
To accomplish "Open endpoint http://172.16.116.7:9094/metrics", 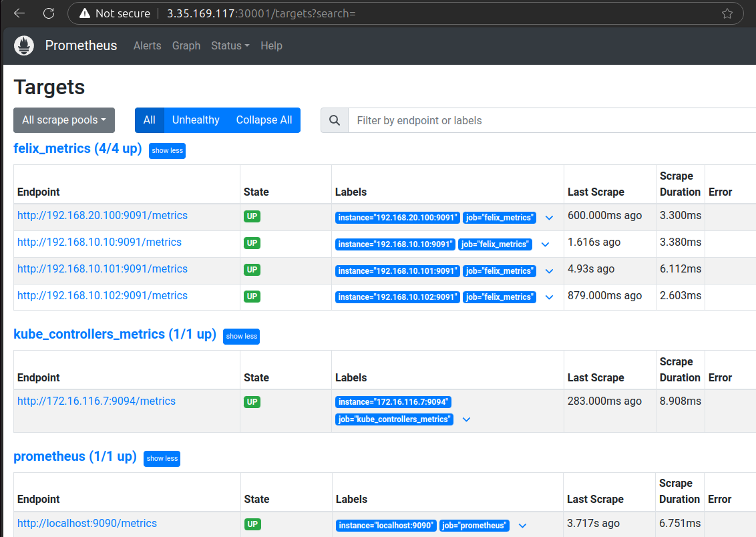I will (x=96, y=401).
